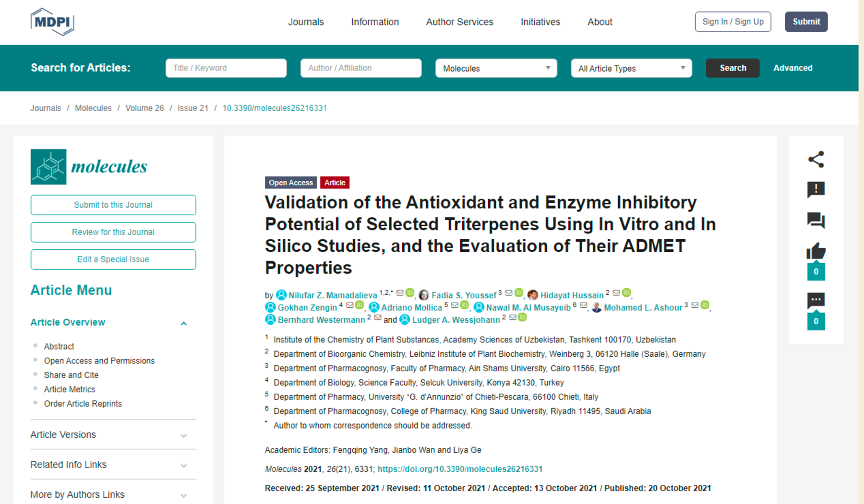
Task: Open ORCID icon for Adriano Mollica
Action: [x=464, y=305]
